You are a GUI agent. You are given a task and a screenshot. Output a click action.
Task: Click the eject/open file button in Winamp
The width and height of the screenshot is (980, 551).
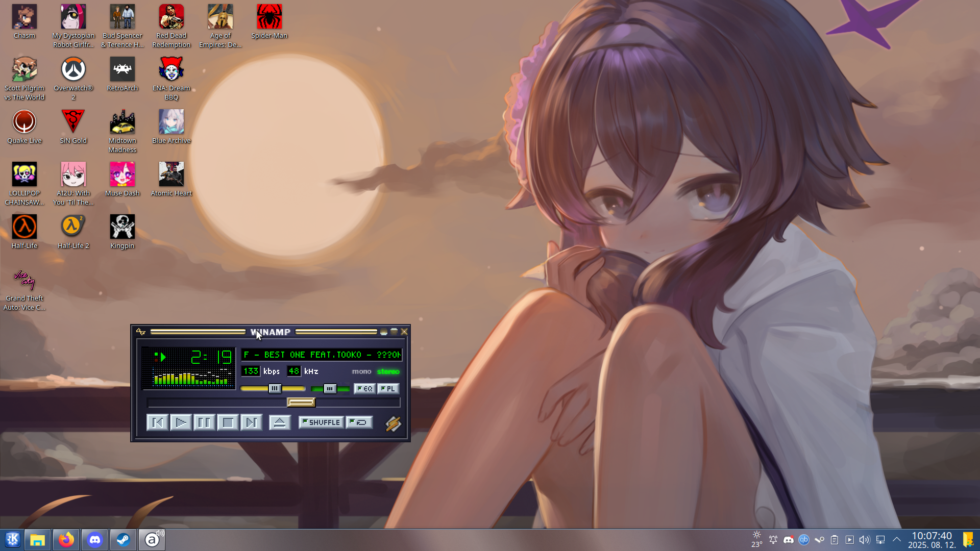tap(280, 422)
